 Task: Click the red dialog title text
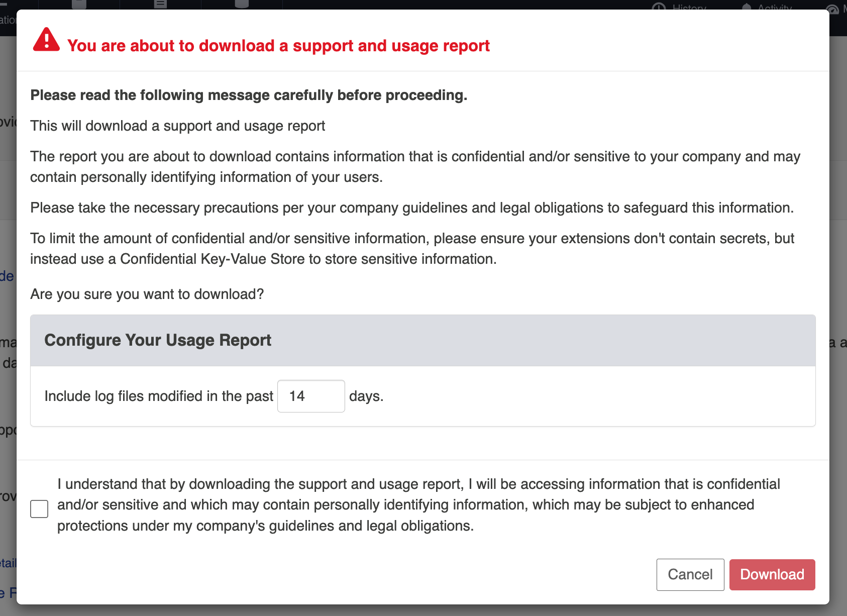pos(278,46)
